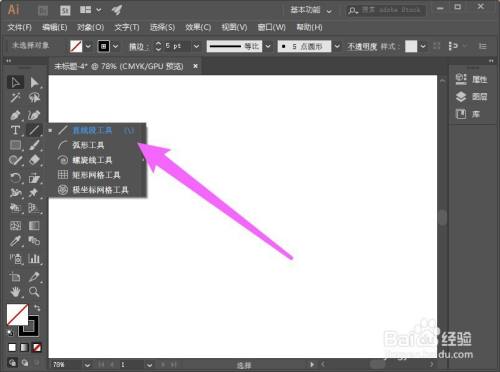
Task: Select the Slice tool
Action: point(34,277)
